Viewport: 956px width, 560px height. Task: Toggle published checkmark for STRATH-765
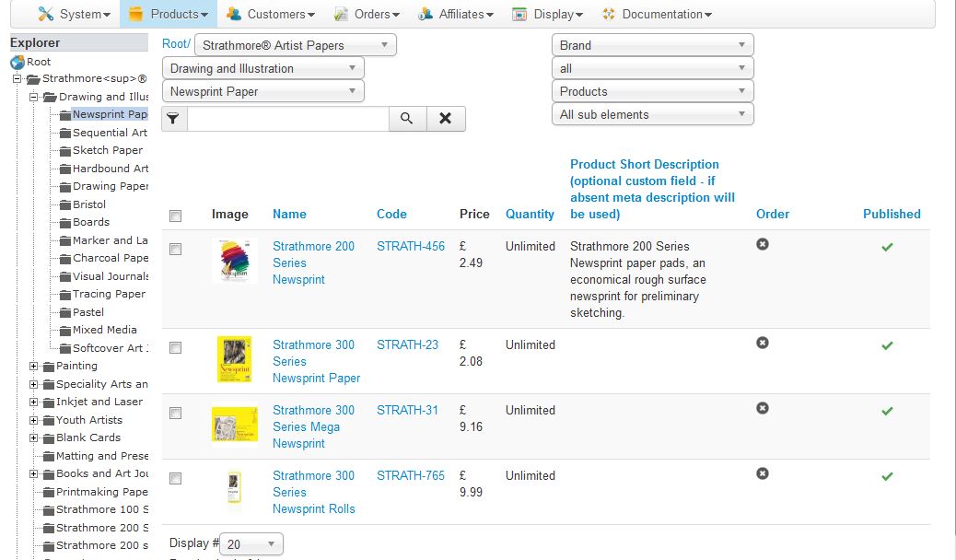[887, 476]
